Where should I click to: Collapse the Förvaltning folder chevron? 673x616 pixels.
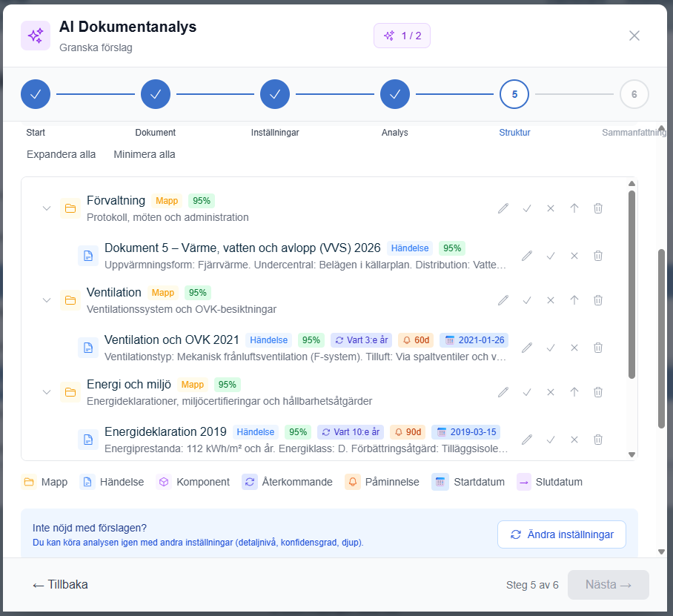[47, 208]
